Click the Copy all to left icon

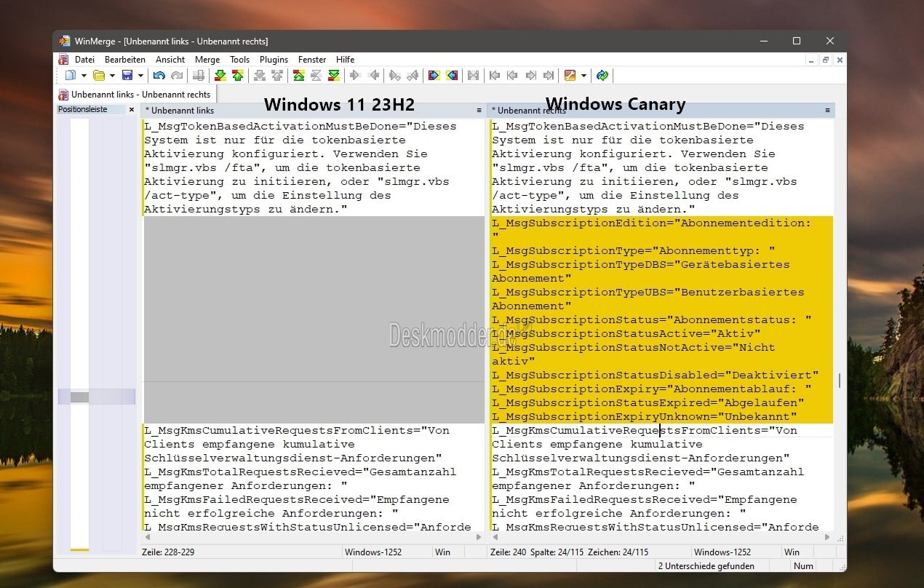point(452,76)
